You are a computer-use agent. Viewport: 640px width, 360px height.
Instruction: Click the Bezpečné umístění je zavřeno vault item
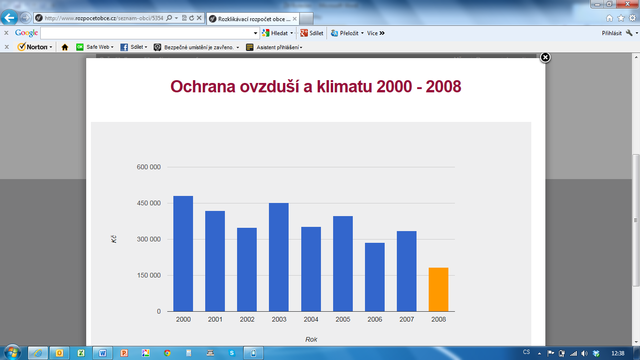[196, 47]
